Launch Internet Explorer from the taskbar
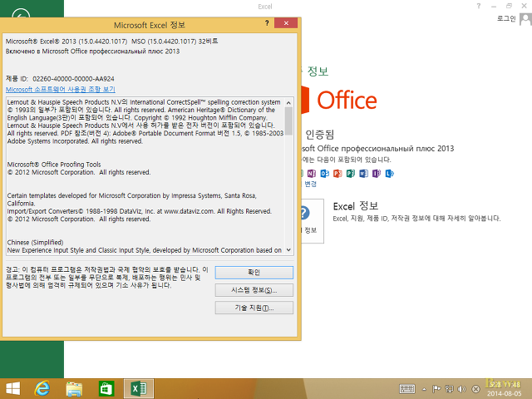 coord(42,388)
